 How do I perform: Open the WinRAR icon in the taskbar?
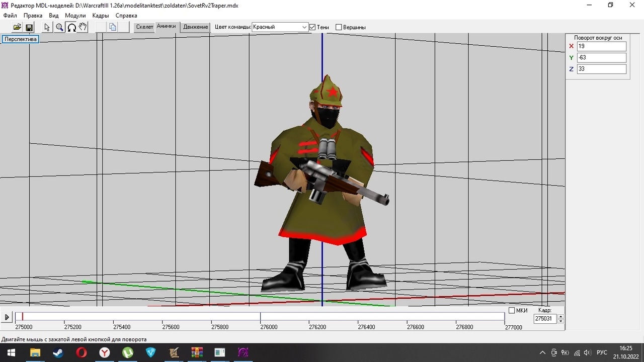(x=197, y=352)
